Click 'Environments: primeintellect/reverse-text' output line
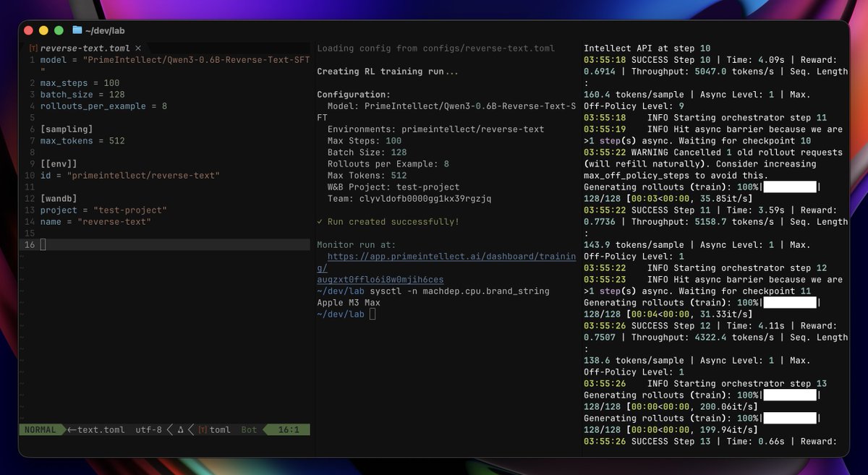The width and height of the screenshot is (868, 475). (435, 129)
